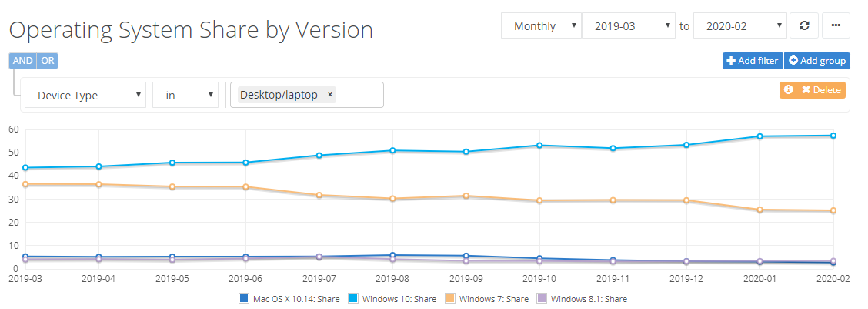Open the more options ellipsis menu

coord(836,25)
